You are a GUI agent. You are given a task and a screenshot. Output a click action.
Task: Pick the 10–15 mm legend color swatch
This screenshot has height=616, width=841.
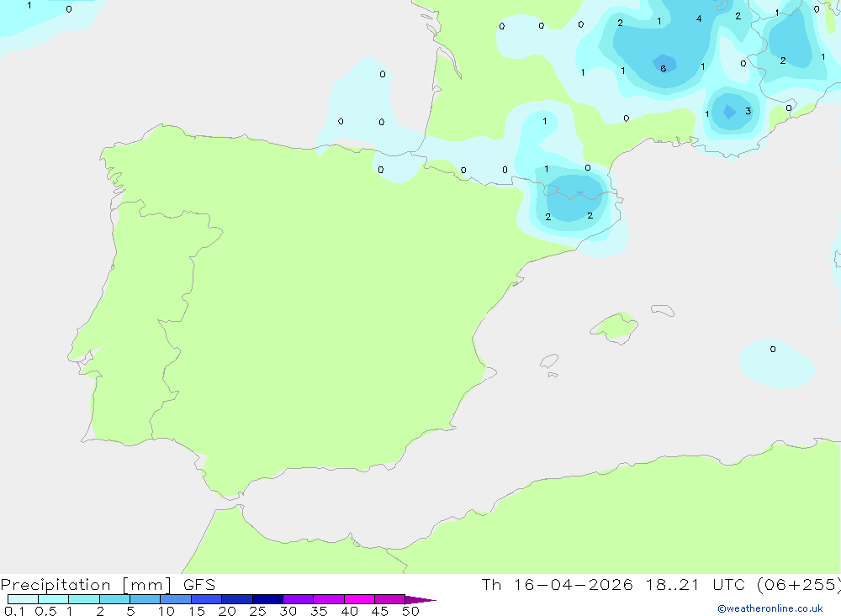[x=176, y=599]
